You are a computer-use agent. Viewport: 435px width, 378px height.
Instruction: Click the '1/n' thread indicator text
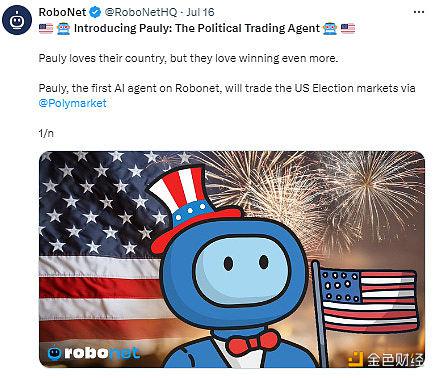click(x=46, y=133)
